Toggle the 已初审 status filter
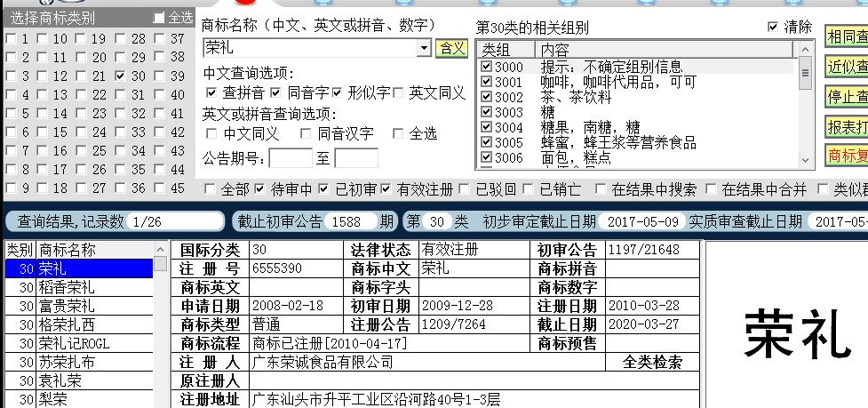Viewport: 868px width, 408px height. click(324, 189)
